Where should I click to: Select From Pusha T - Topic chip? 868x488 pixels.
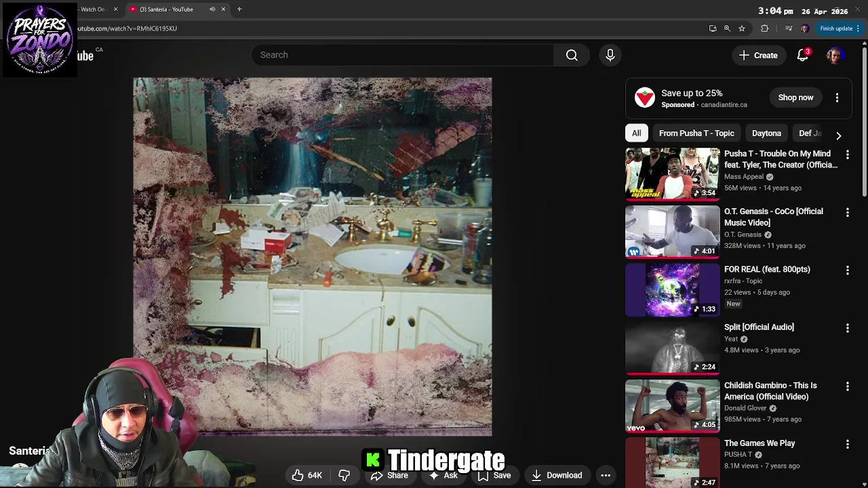pyautogui.click(x=696, y=134)
